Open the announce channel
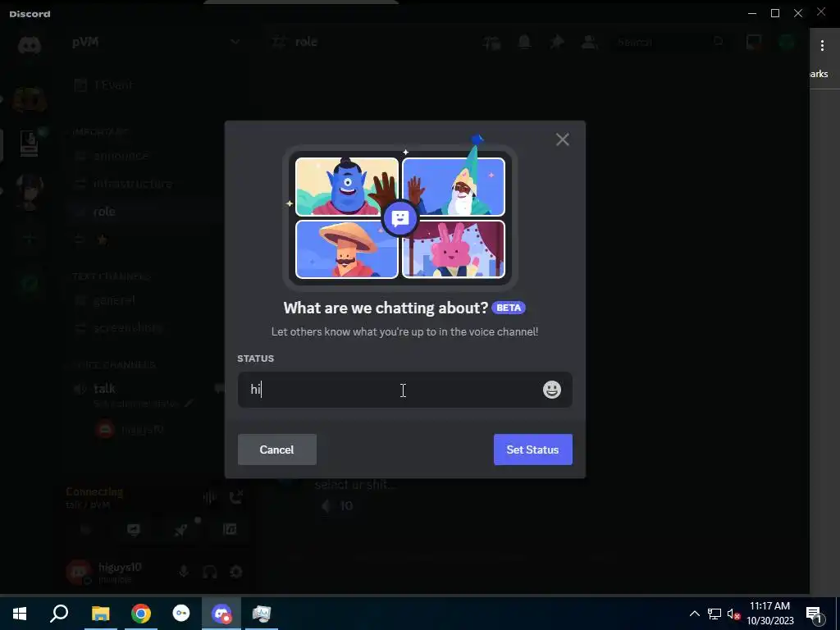 [121, 155]
